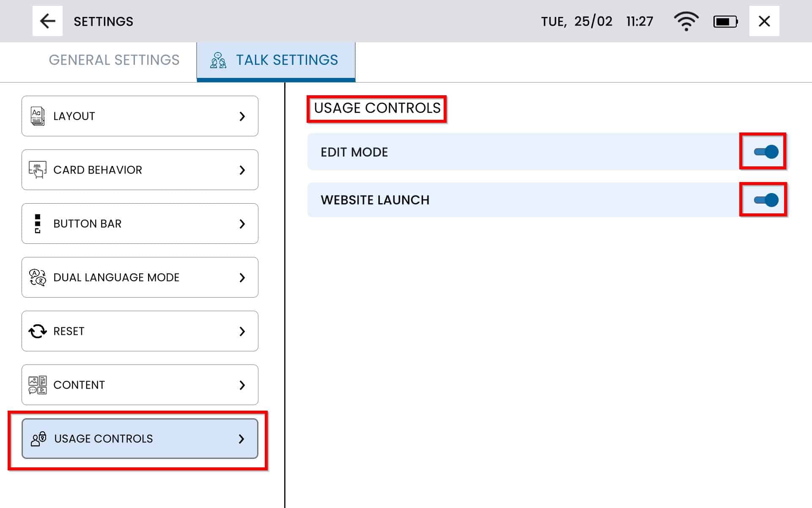Viewport: 812px width, 508px height.
Task: Click the back arrow icon
Action: [x=47, y=21]
